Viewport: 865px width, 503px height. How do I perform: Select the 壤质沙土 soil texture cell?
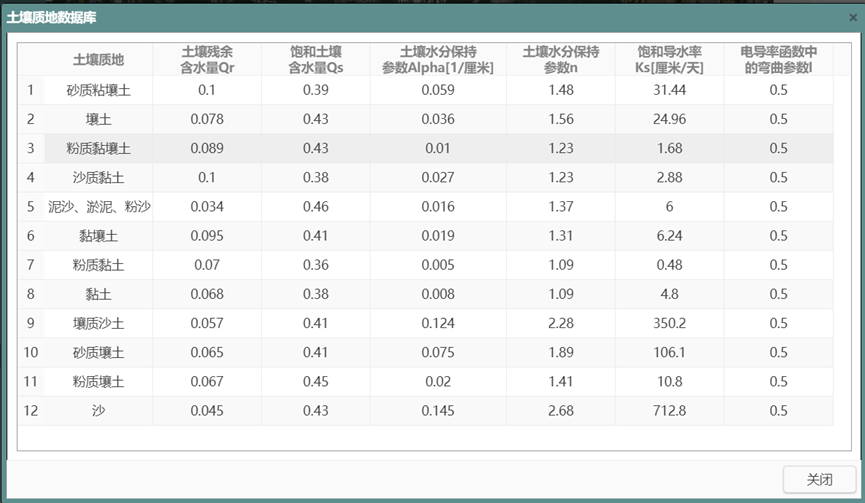click(x=98, y=324)
